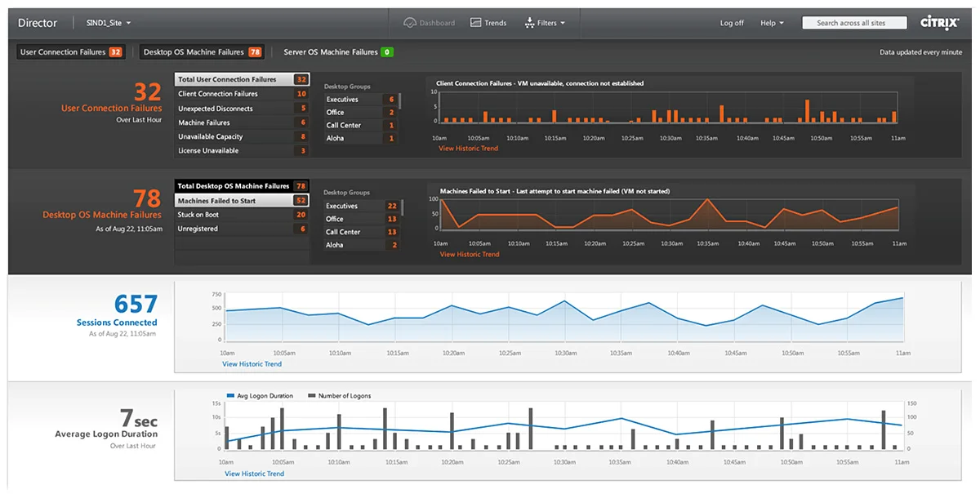Open the Dashboard view icon
This screenshot has height=494, width=980.
pyautogui.click(x=410, y=23)
